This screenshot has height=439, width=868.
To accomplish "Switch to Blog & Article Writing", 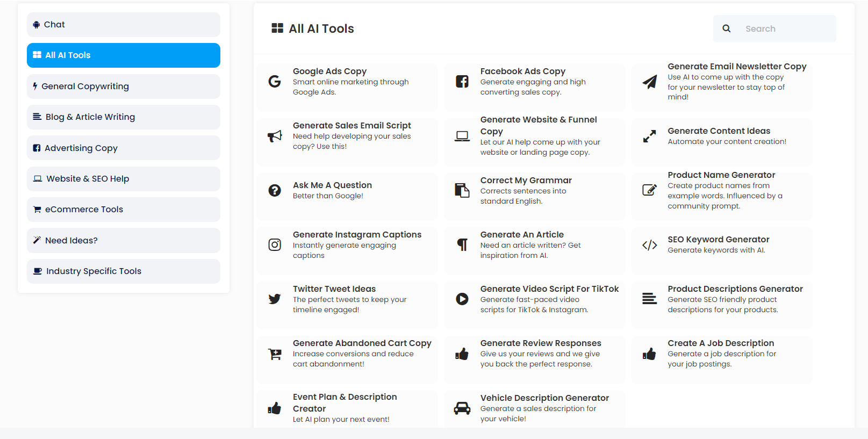I will pos(123,117).
